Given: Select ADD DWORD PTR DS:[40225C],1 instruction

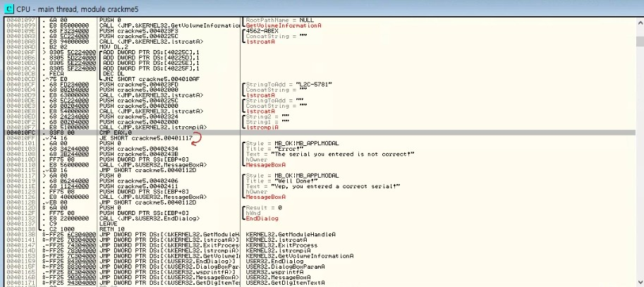Looking at the screenshot, I should pos(151,52).
